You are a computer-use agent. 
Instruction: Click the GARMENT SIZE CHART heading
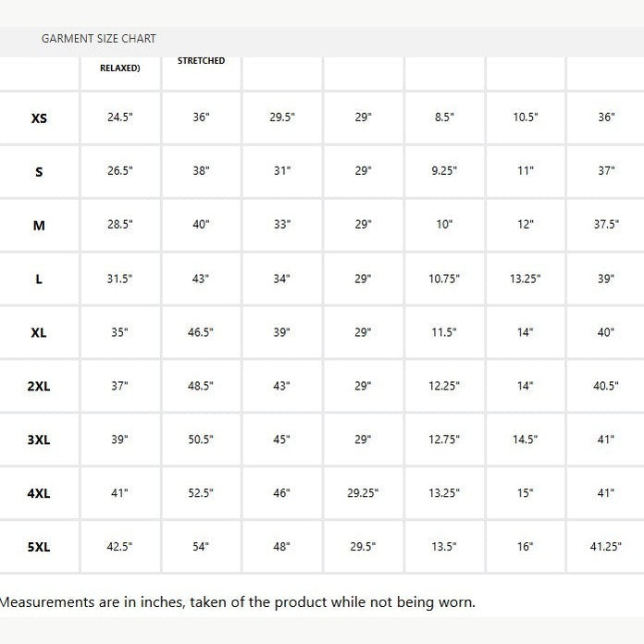[99, 39]
